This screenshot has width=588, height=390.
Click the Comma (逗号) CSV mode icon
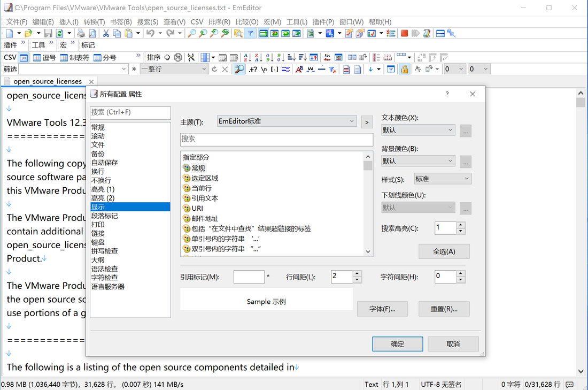(44, 57)
